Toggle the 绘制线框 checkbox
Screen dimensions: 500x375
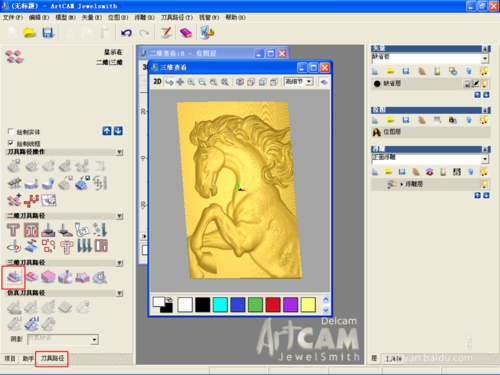(11, 143)
